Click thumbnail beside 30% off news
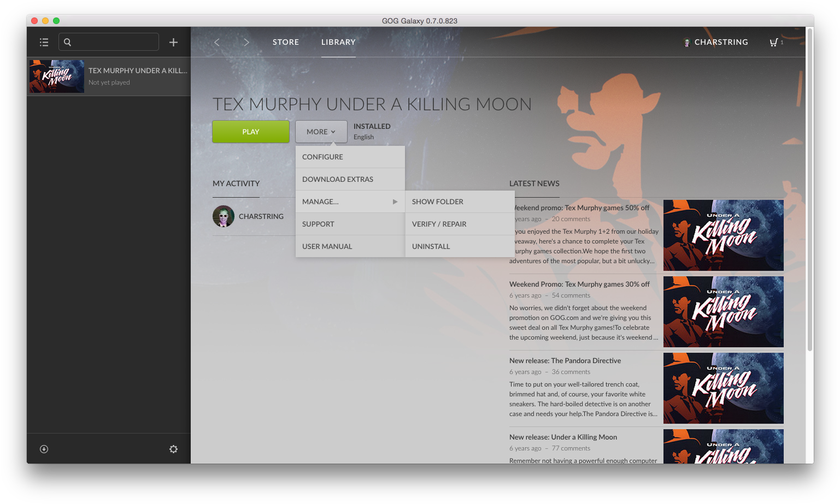840x504 pixels. pyautogui.click(x=724, y=312)
